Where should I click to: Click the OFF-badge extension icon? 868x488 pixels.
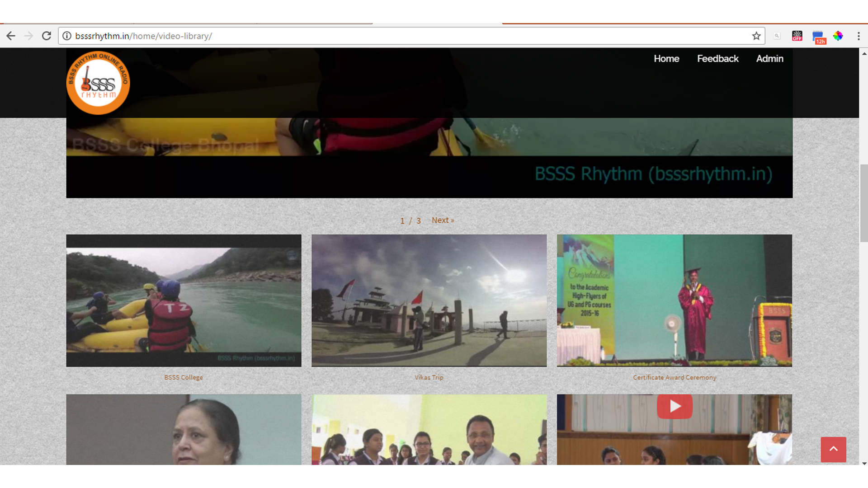click(x=797, y=36)
